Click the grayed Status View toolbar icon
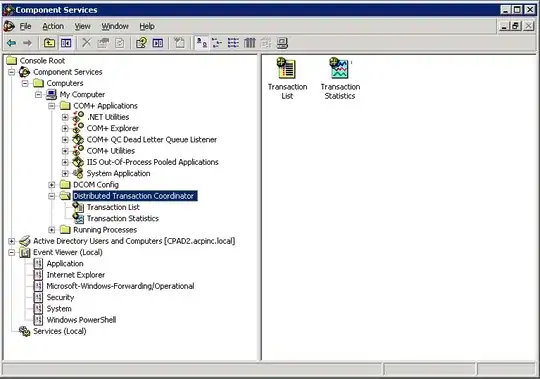Viewport: 540px width, 379px height. point(266,43)
